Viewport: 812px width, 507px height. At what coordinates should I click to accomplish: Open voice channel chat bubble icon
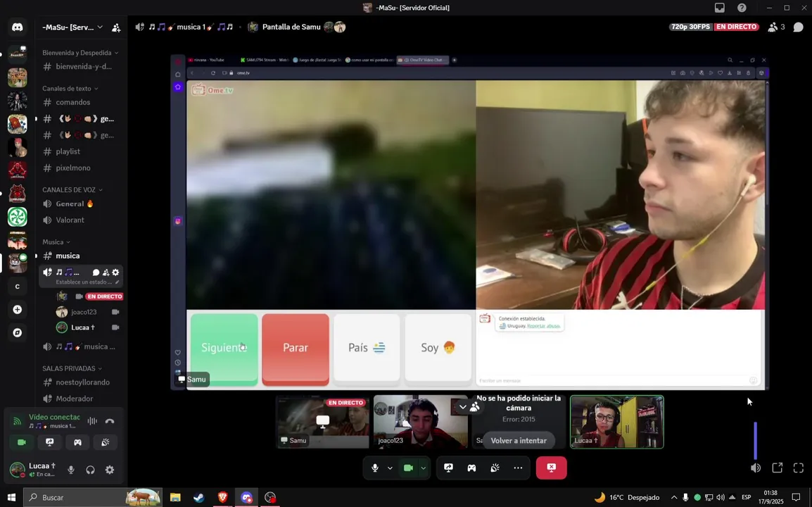click(96, 273)
